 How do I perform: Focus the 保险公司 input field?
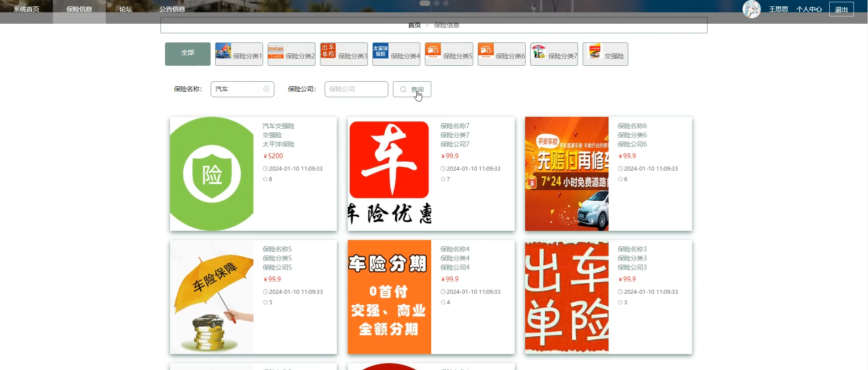pyautogui.click(x=356, y=89)
